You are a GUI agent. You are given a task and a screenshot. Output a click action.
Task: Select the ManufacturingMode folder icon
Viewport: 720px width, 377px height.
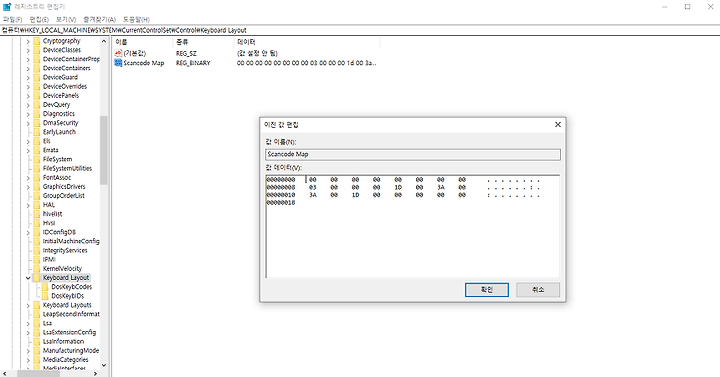37,350
